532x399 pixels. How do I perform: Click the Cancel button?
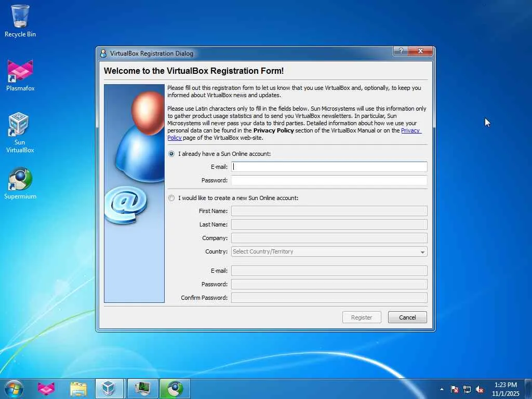407,317
